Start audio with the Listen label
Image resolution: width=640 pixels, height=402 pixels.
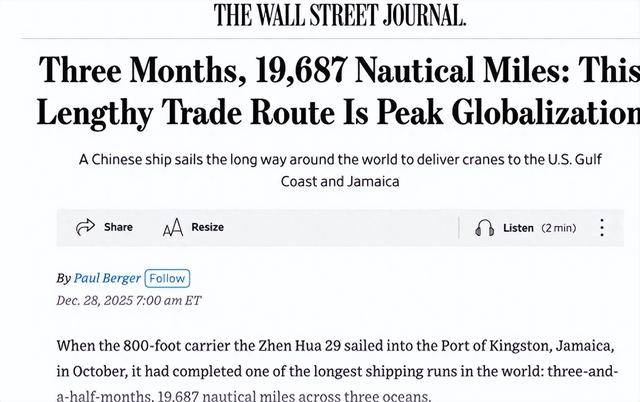(518, 228)
